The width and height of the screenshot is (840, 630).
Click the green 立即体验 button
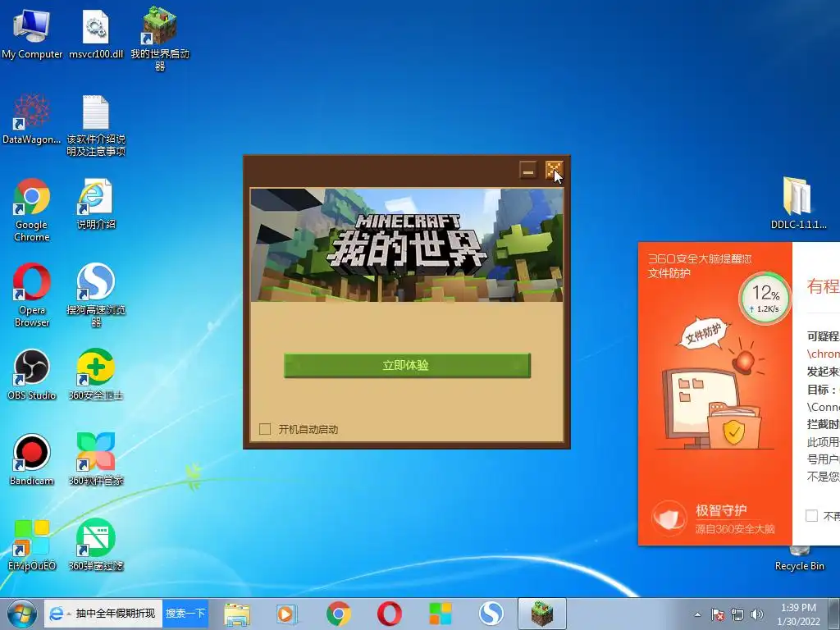pyautogui.click(x=407, y=365)
